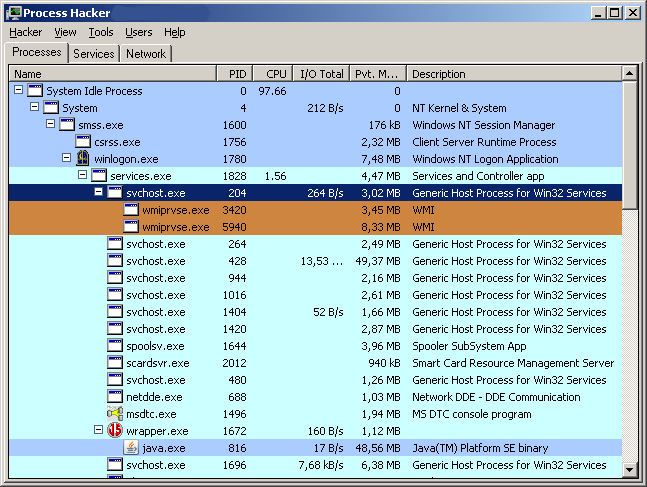Click MS DTC console program description
Screen dimensions: 647x487
point(472,414)
